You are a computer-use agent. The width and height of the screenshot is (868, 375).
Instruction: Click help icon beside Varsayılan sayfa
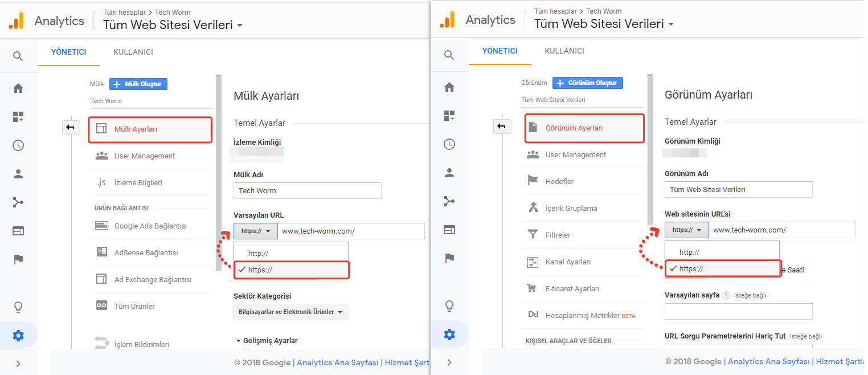(726, 295)
